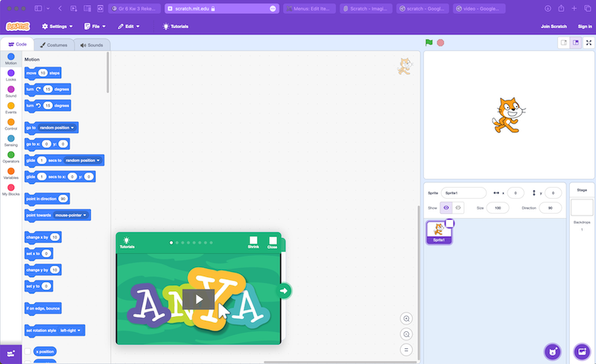Click the first tutorial step dot
The width and height of the screenshot is (596, 364).
point(171,243)
